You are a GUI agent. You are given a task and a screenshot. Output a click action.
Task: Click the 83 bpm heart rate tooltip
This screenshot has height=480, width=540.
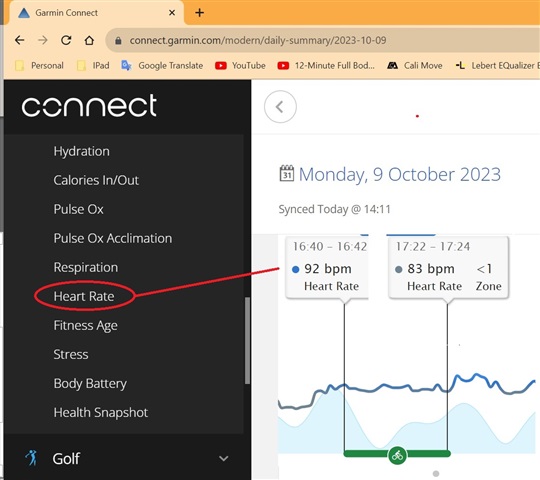coord(448,267)
